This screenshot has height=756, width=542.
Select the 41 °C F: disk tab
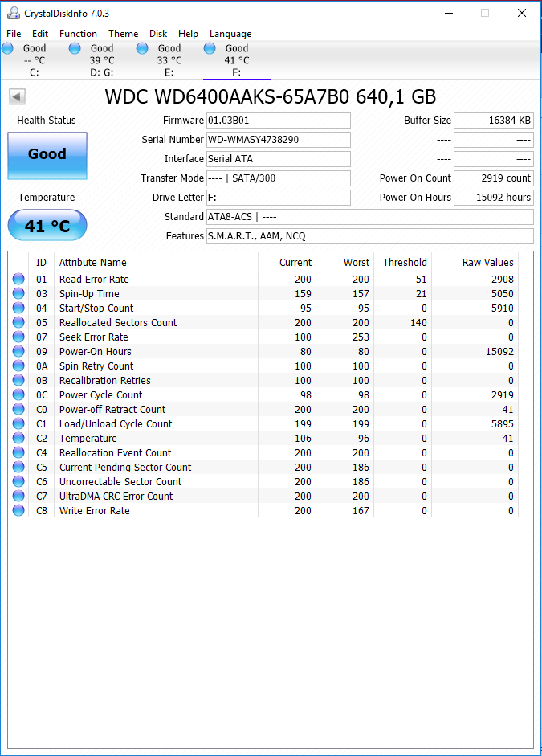pyautogui.click(x=237, y=60)
